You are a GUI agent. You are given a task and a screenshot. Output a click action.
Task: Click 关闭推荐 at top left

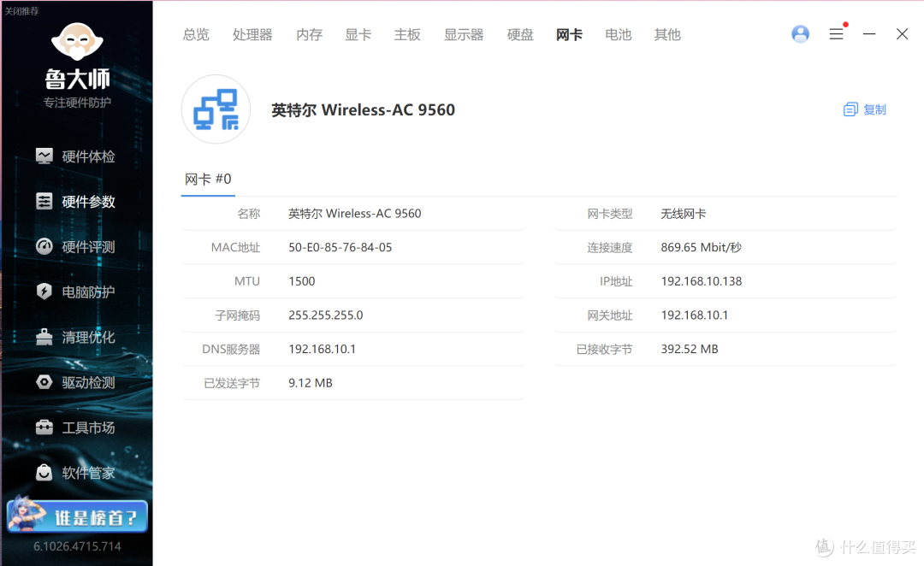[21, 11]
